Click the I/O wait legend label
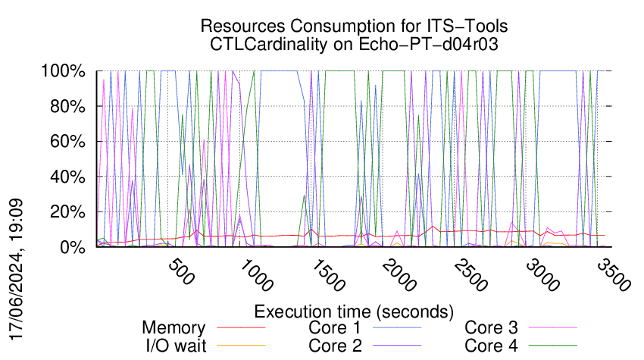This screenshot has width=644, height=360. [x=176, y=346]
